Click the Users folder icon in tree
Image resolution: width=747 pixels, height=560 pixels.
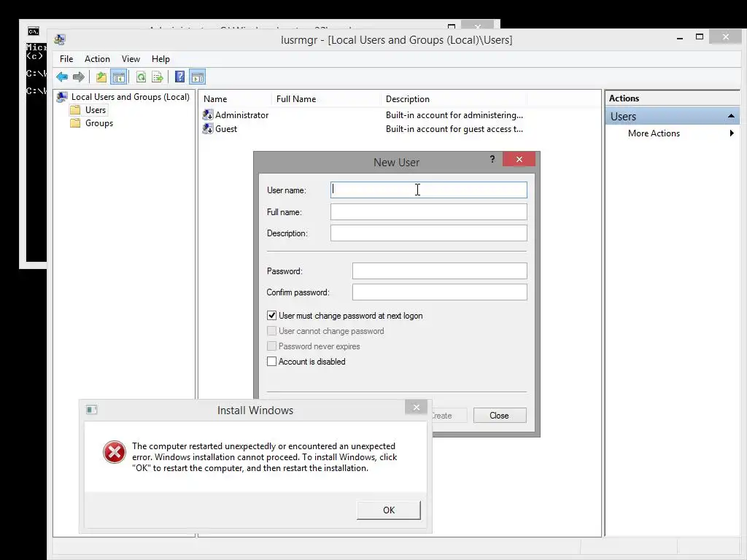[75, 110]
